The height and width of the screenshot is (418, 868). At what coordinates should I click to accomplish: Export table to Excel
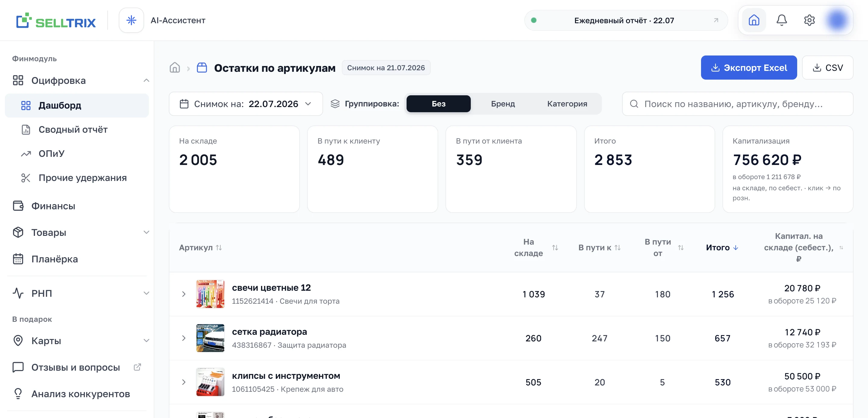[749, 68]
